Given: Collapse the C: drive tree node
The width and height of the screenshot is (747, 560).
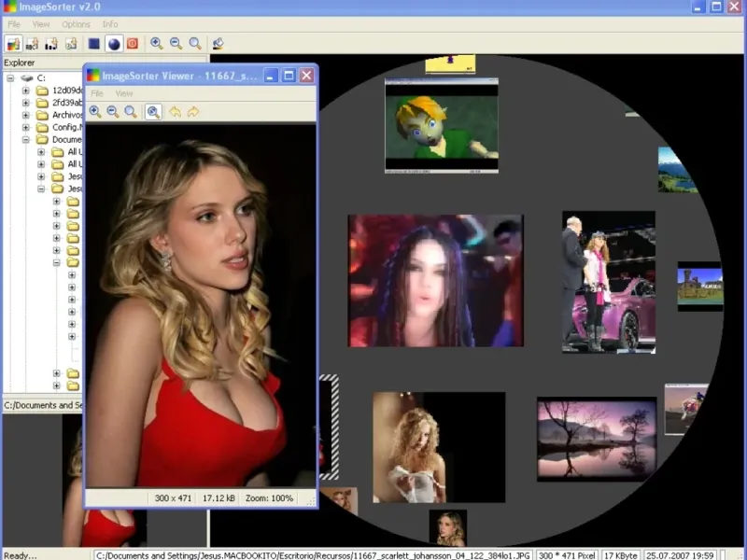Looking at the screenshot, I should coord(10,78).
